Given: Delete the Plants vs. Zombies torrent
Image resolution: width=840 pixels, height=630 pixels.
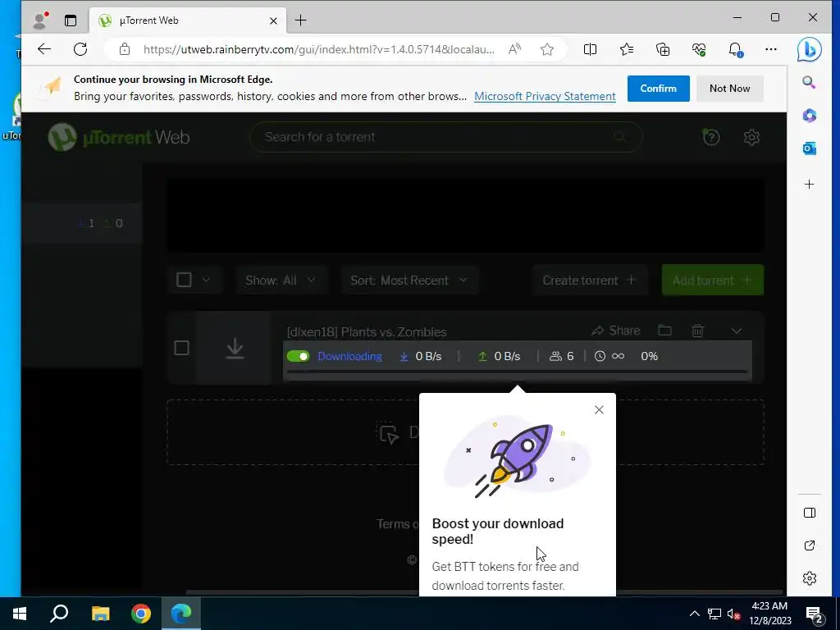Looking at the screenshot, I should (x=697, y=331).
